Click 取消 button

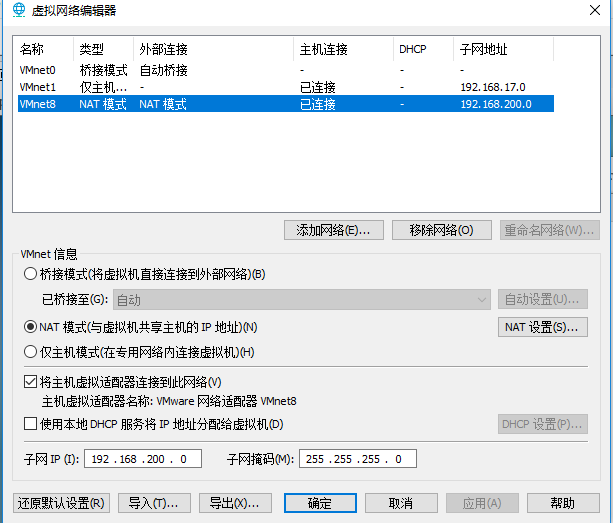401,503
